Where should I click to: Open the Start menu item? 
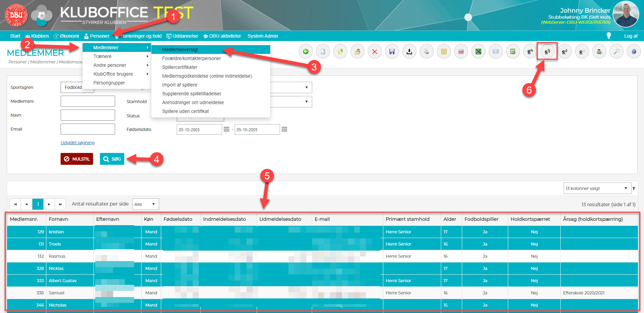click(15, 36)
